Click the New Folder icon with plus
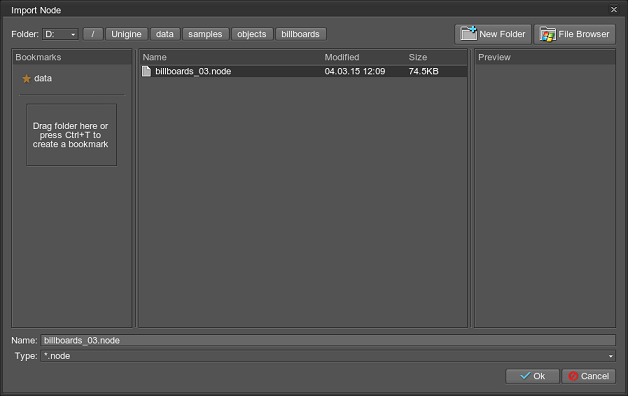This screenshot has width=628, height=396. (x=469, y=34)
